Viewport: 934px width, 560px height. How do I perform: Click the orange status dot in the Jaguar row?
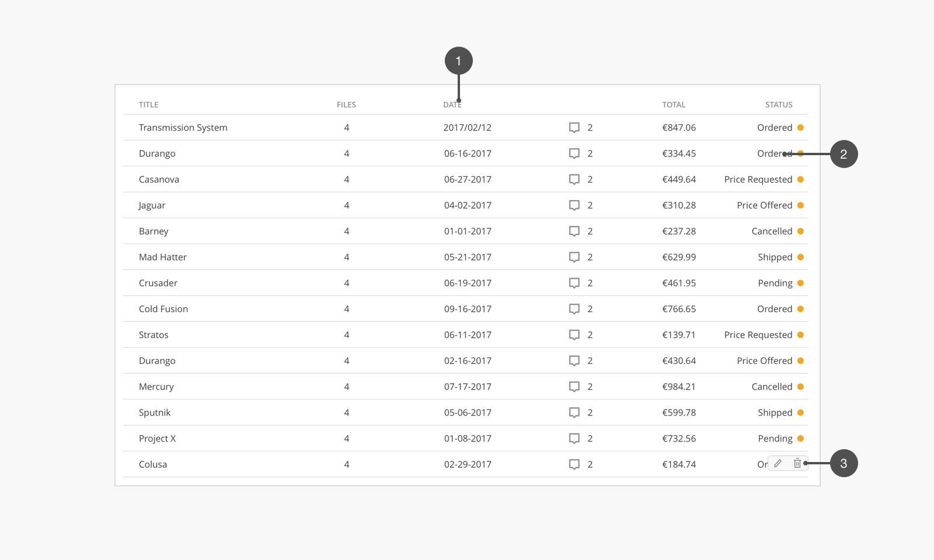pos(800,205)
